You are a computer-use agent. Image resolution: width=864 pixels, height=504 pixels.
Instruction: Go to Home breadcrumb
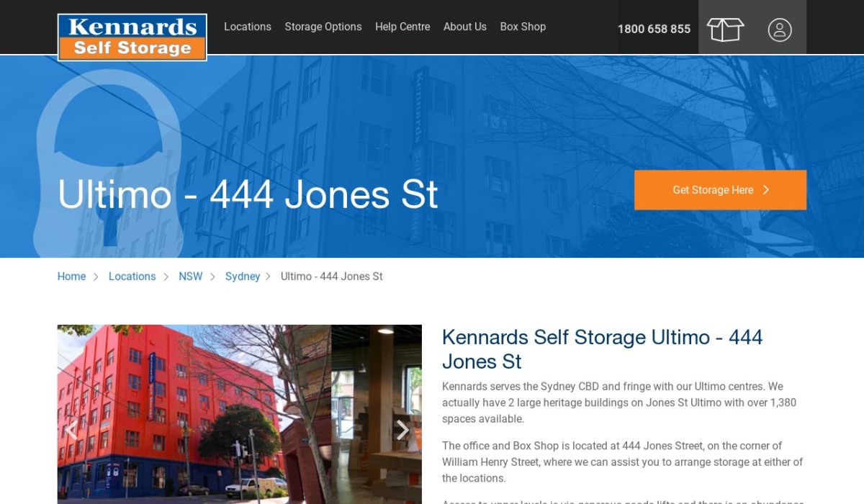[71, 276]
